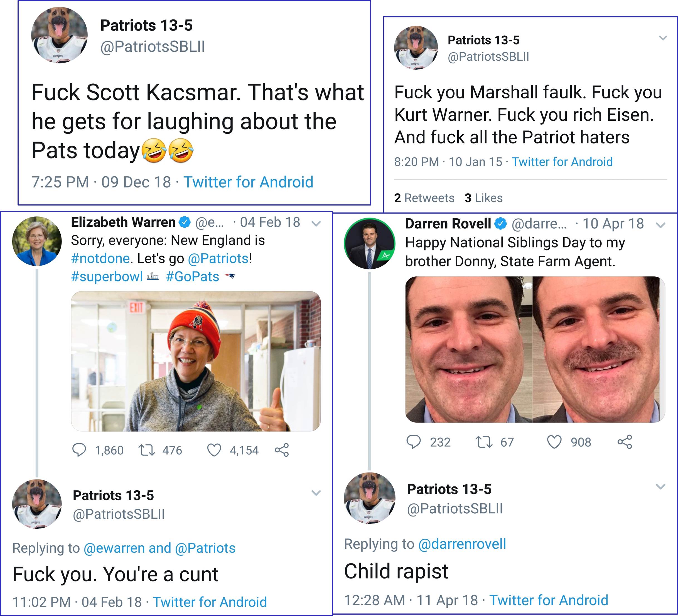678x616 pixels.
Task: Open Darren Rovell's profile picture
Action: pyautogui.click(x=369, y=243)
